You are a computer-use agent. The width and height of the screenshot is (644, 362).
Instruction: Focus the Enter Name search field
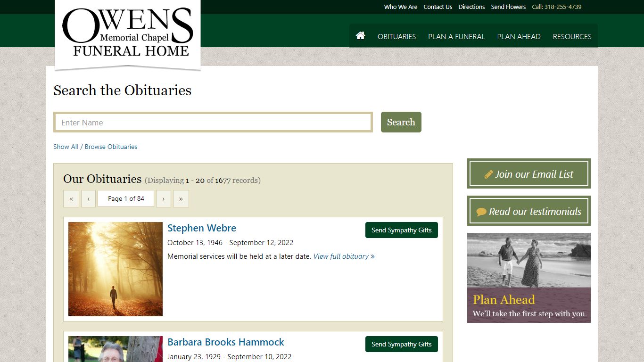click(x=213, y=122)
